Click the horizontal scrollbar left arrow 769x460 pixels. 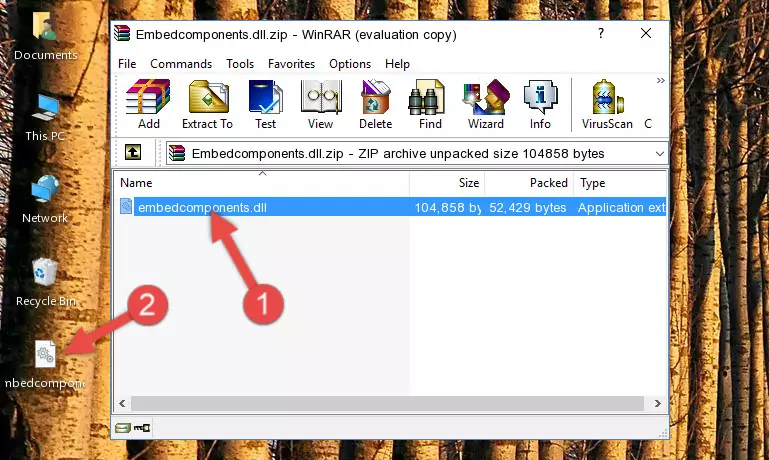[122, 403]
